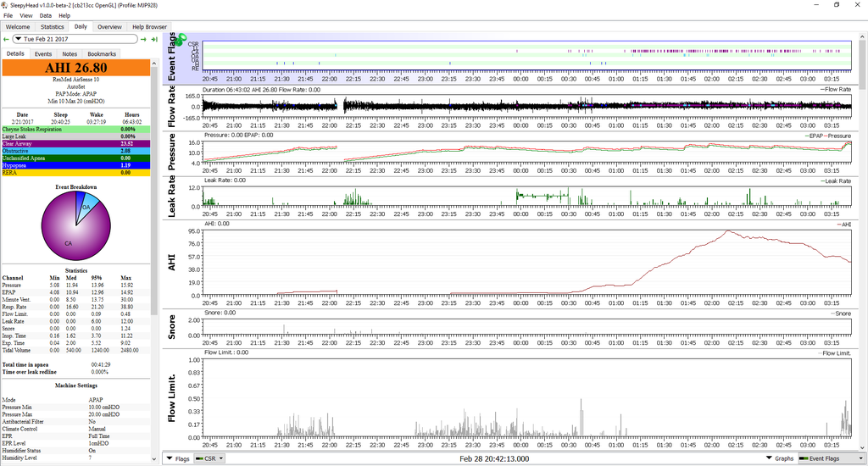Select the Bookmarks tab in left panel
Screen dimensions: 868x466
pyautogui.click(x=102, y=53)
